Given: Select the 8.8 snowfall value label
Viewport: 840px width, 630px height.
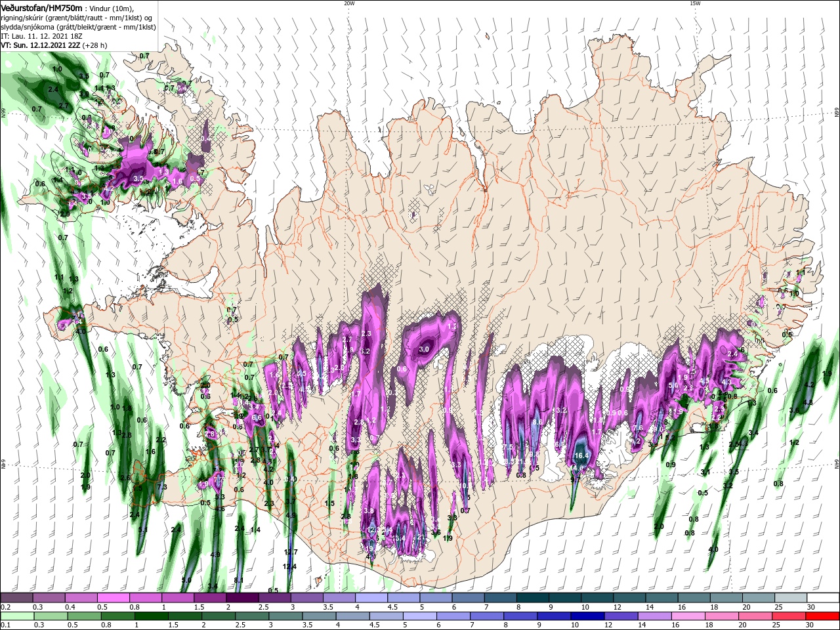Looking at the screenshot, I should point(537,422).
